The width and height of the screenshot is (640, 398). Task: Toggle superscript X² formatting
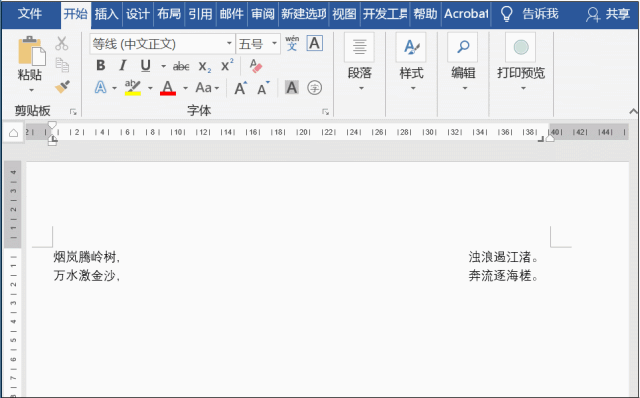click(227, 65)
